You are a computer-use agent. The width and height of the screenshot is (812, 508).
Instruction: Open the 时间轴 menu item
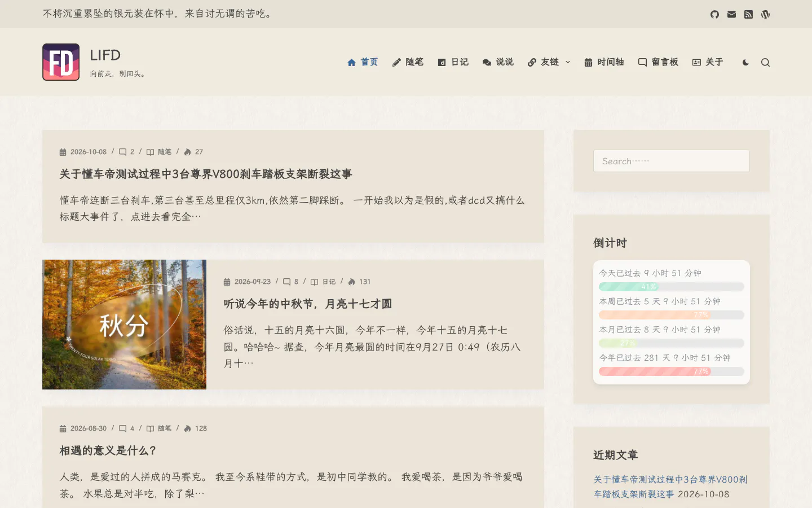pos(604,62)
